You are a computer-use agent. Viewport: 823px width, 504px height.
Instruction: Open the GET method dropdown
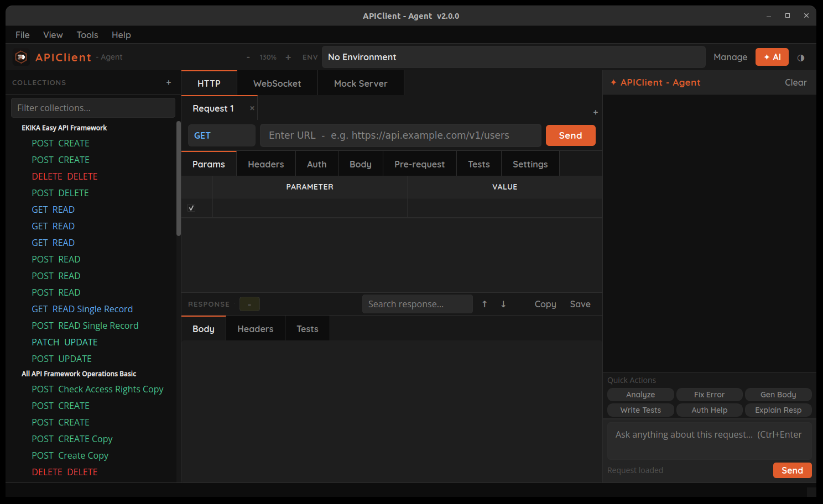click(x=221, y=135)
